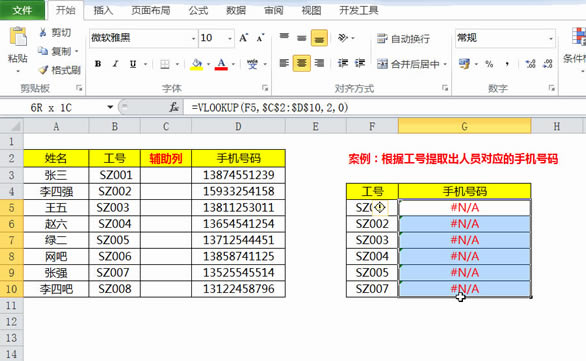The width and height of the screenshot is (586, 361).
Task: Decrease the indent
Action: tap(343, 63)
